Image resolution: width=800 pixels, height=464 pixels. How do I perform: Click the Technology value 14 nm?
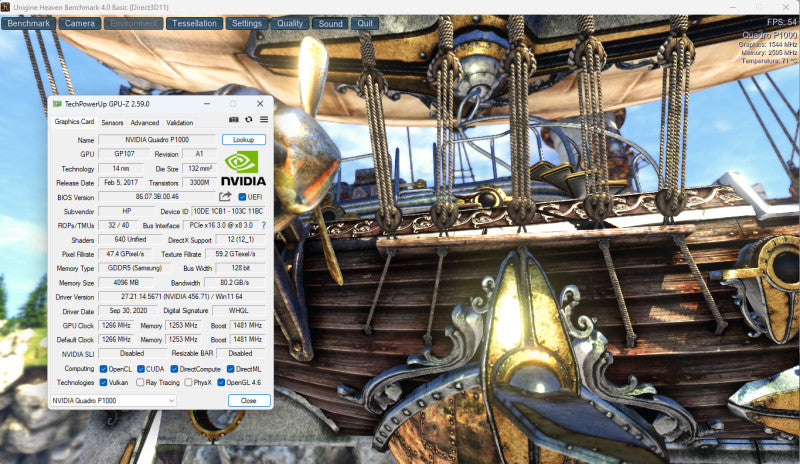[x=121, y=168]
